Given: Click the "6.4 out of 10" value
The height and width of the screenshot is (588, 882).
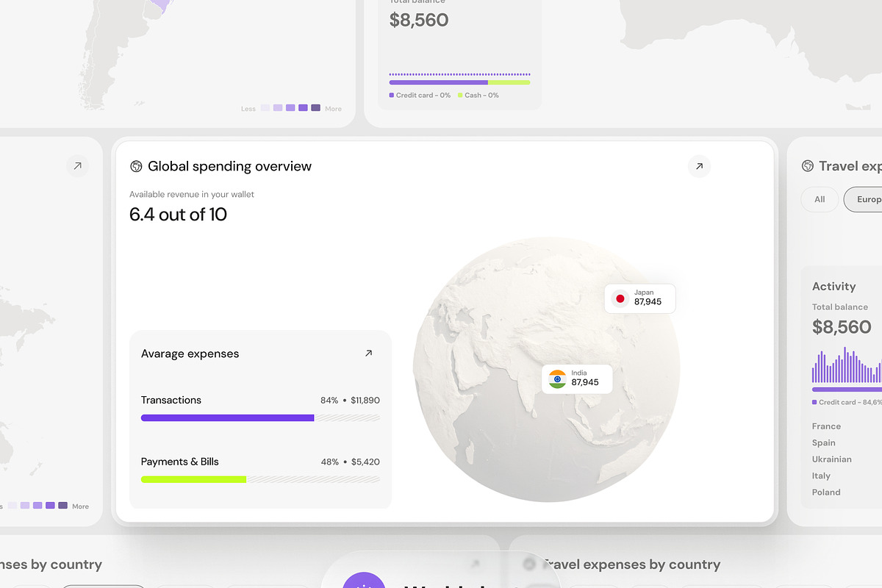Looking at the screenshot, I should [x=179, y=215].
